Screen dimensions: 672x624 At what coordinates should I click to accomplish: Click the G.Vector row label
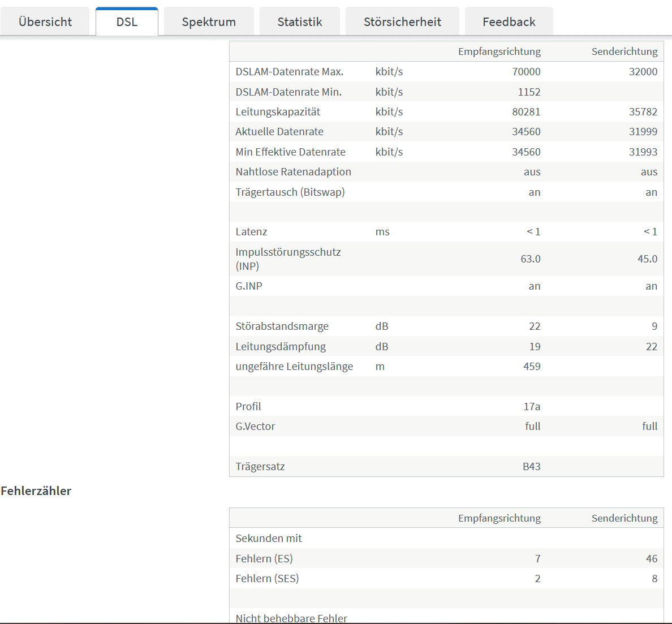click(255, 427)
